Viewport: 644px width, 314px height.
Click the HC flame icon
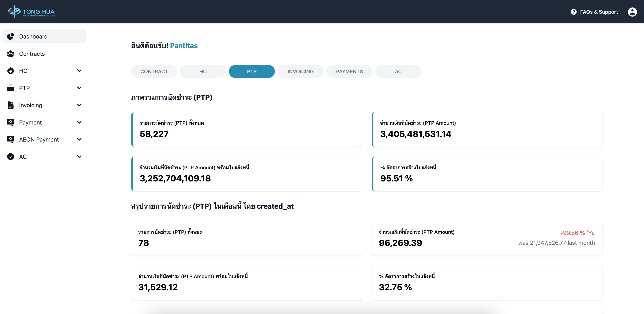[x=11, y=71]
